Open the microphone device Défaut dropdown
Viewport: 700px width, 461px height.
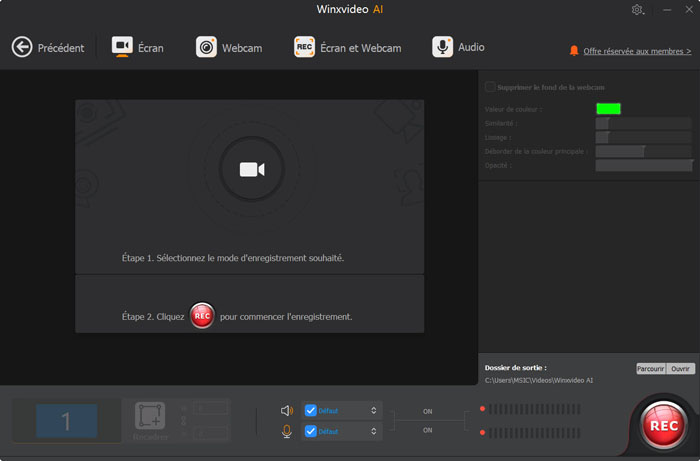(x=342, y=432)
